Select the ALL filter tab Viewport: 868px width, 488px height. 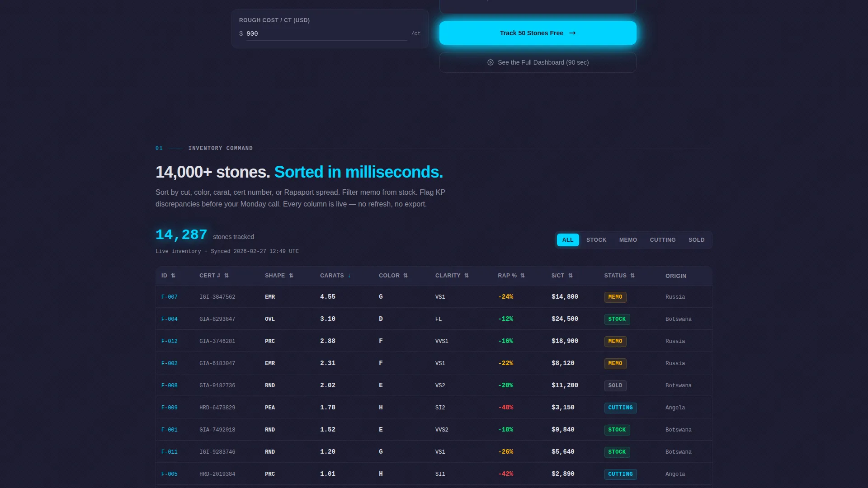(568, 240)
